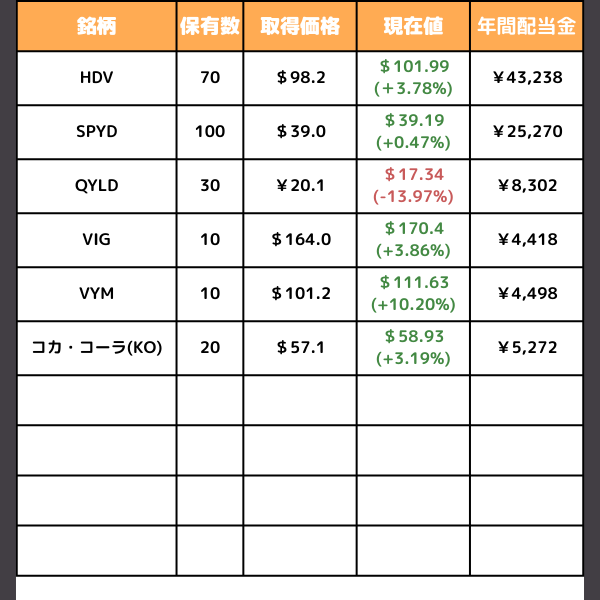Select first empty cell below コカ・コーラ
600x600 pixels.
96,400
